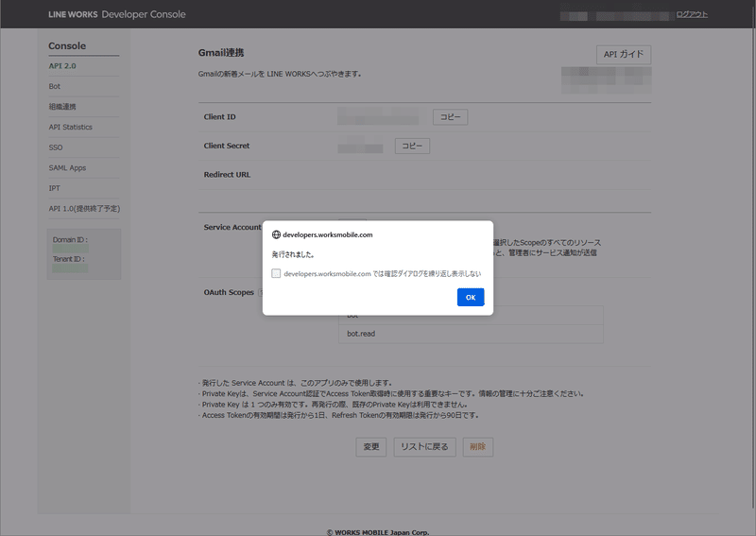Screen dimensions: 756x536
Task: Click the Console sidebar heading
Action: coord(67,45)
